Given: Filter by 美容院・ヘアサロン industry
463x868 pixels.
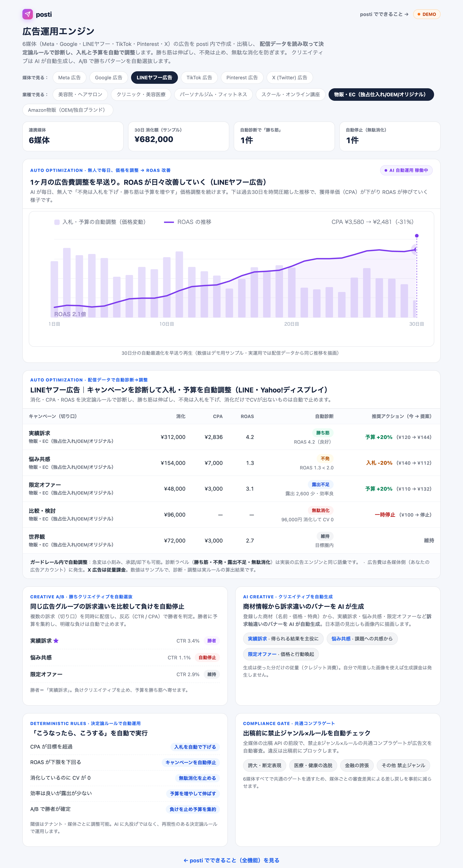Looking at the screenshot, I should [x=80, y=94].
